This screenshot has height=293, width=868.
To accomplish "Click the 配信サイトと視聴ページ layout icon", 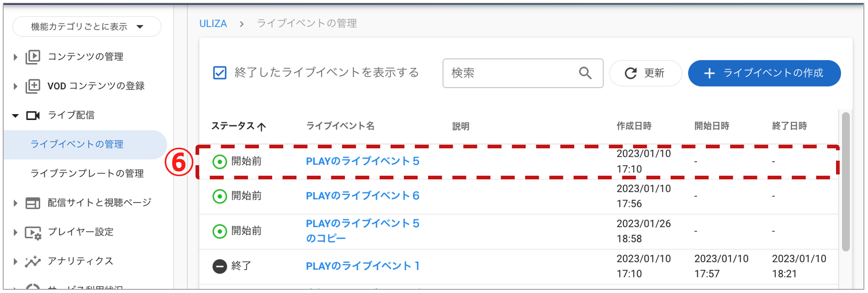I will (x=33, y=203).
